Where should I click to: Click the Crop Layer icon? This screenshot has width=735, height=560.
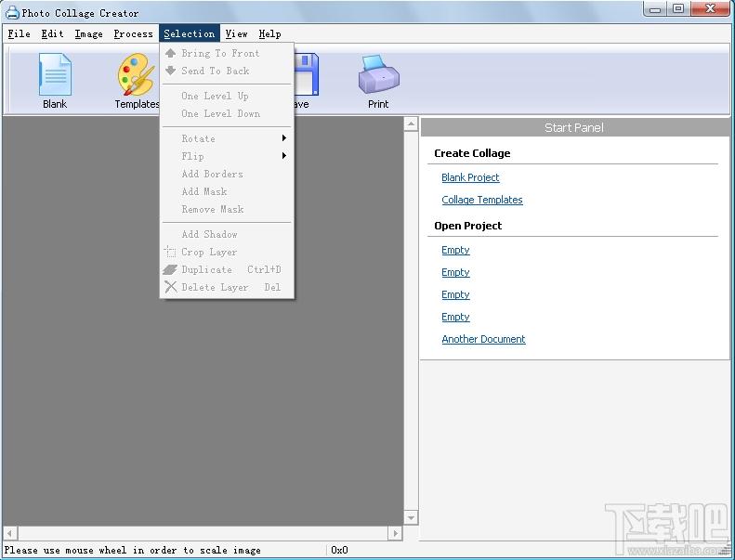[x=170, y=252]
